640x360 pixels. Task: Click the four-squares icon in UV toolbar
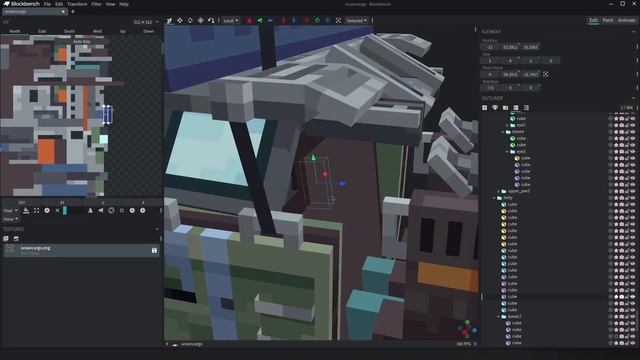tap(36, 211)
